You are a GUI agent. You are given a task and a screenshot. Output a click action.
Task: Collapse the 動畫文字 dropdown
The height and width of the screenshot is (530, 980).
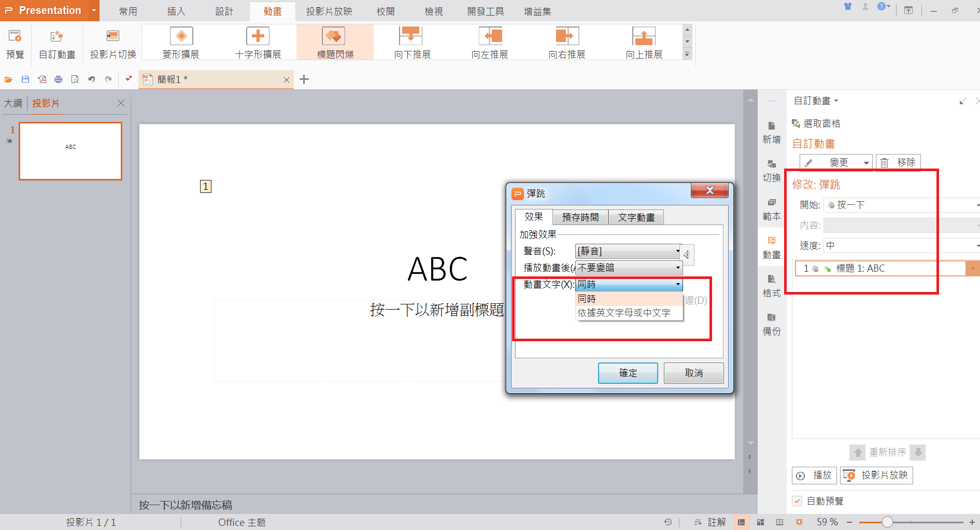(677, 284)
